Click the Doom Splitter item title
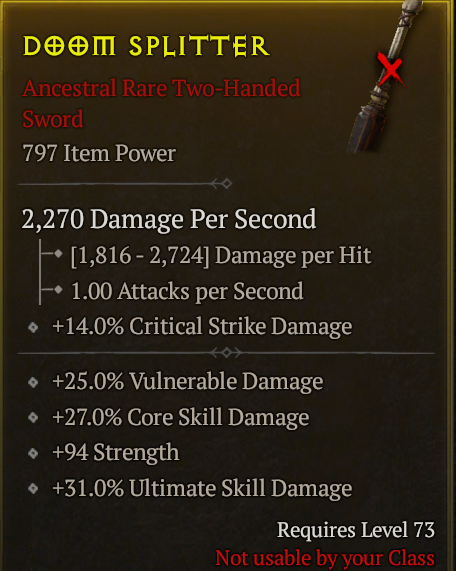456x571 pixels. (x=146, y=46)
